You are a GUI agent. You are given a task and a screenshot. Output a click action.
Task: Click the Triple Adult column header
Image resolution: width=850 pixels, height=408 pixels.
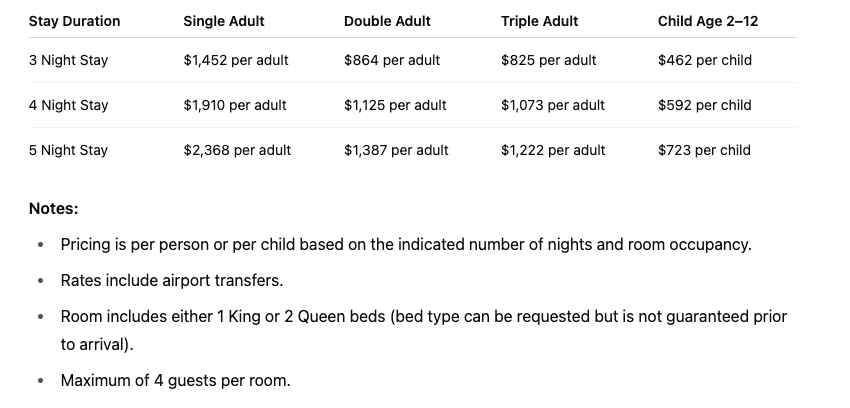(539, 21)
